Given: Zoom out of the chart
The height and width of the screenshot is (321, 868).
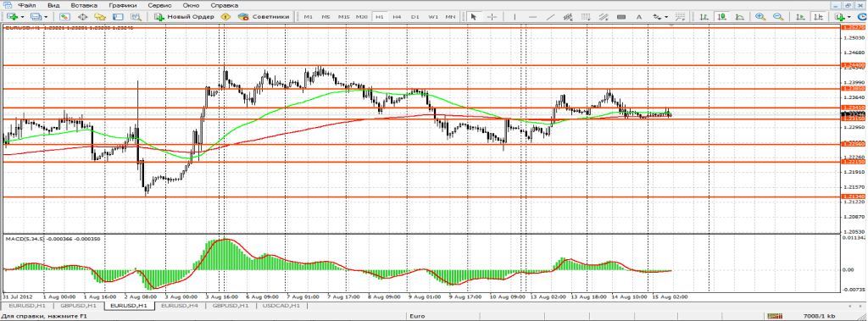Looking at the screenshot, I should [778, 17].
